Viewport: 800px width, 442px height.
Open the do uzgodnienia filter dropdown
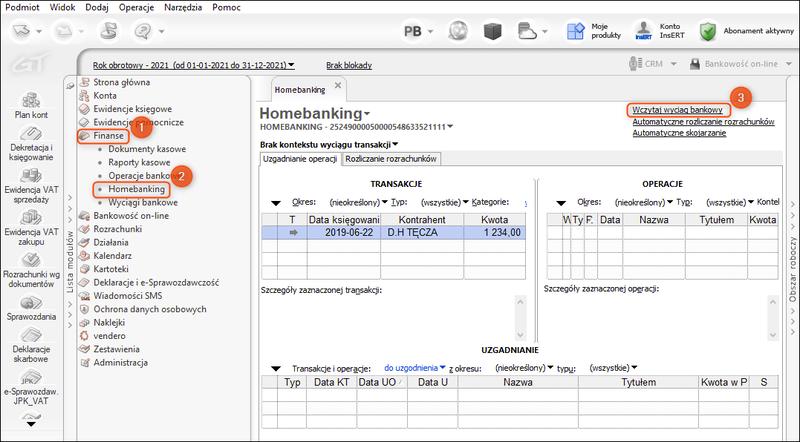[x=415, y=368]
